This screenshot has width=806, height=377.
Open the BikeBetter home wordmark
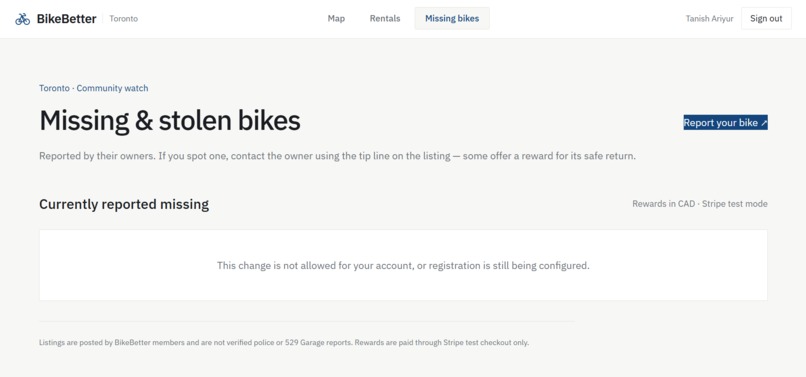(66, 19)
